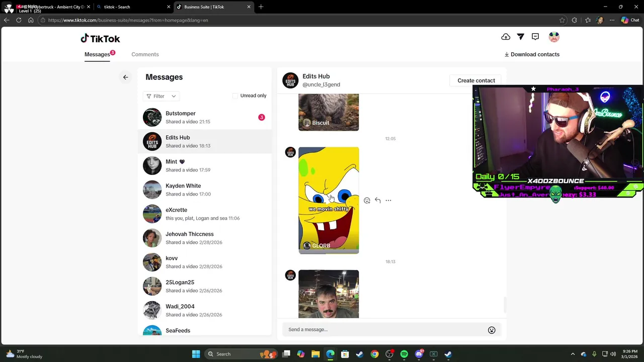Open File Explorer from the taskbar
The width and height of the screenshot is (644, 362).
[x=315, y=354]
